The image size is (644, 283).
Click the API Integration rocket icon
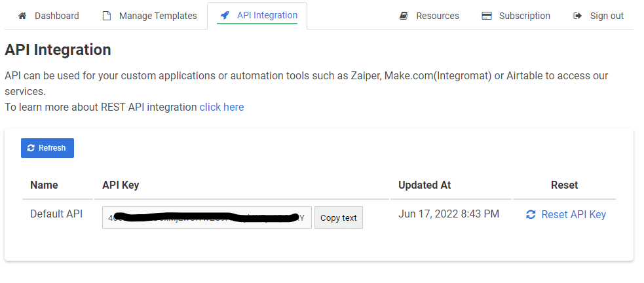coord(225,15)
